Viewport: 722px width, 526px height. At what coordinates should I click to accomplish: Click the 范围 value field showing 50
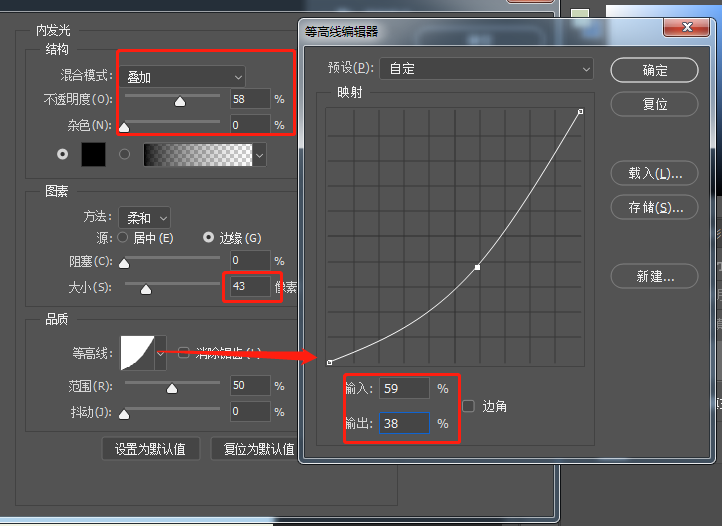(x=250, y=386)
